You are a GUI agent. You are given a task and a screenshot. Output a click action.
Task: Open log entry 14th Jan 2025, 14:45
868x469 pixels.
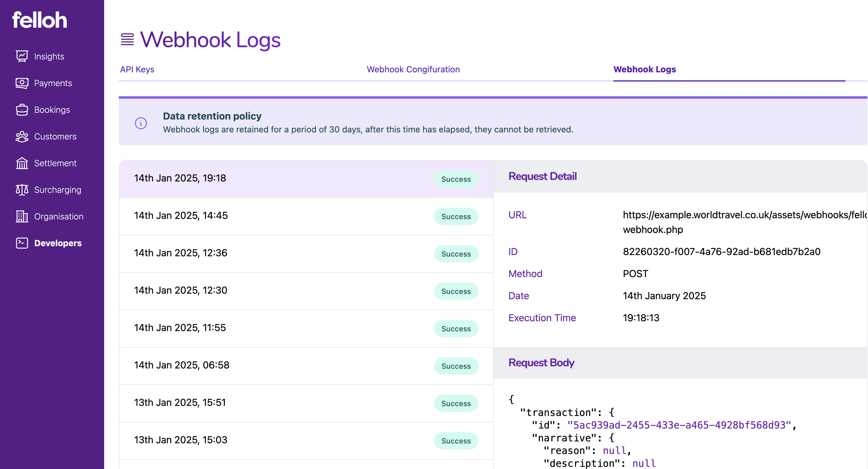306,216
